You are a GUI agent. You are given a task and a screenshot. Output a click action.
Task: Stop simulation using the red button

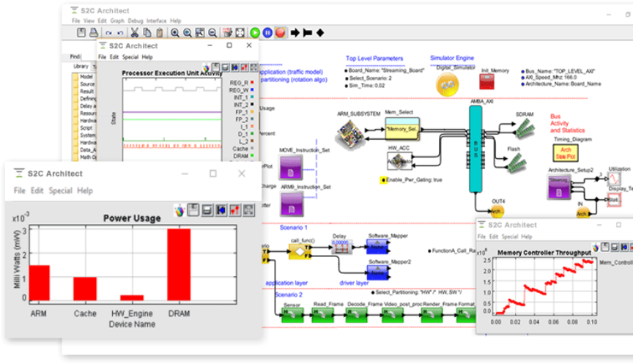tap(280, 33)
